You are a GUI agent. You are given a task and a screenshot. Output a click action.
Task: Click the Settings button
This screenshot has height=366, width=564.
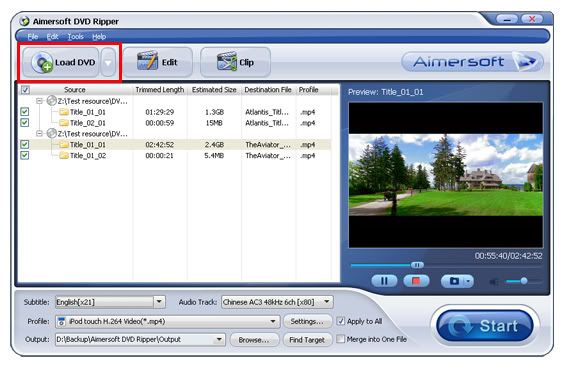pyautogui.click(x=307, y=321)
